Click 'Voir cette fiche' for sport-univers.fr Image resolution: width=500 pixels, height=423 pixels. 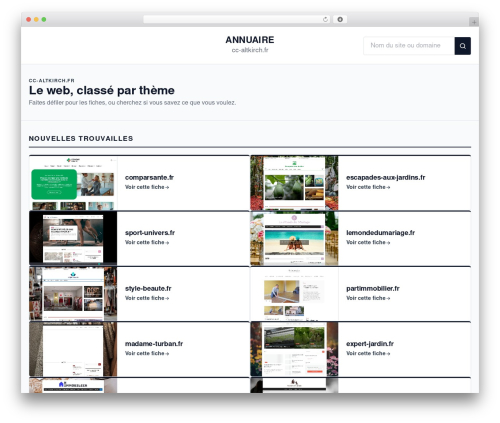point(147,242)
